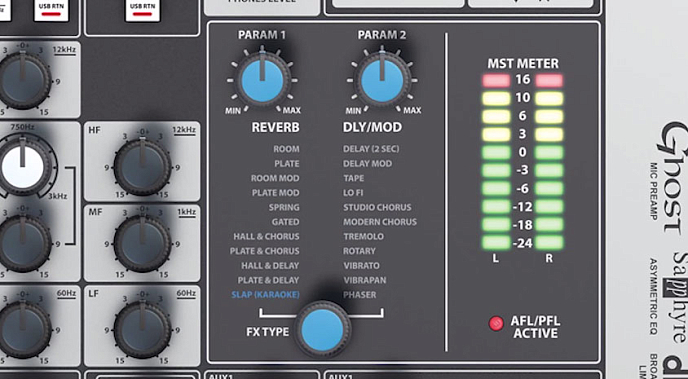Image resolution: width=688 pixels, height=379 pixels.
Task: Click the DLY/MOD column heading
Action: (x=373, y=127)
